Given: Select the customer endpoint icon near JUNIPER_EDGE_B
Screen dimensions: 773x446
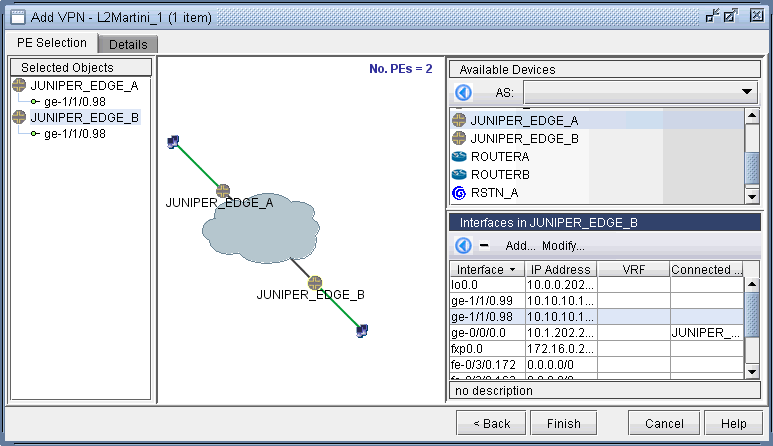Looking at the screenshot, I should [362, 330].
